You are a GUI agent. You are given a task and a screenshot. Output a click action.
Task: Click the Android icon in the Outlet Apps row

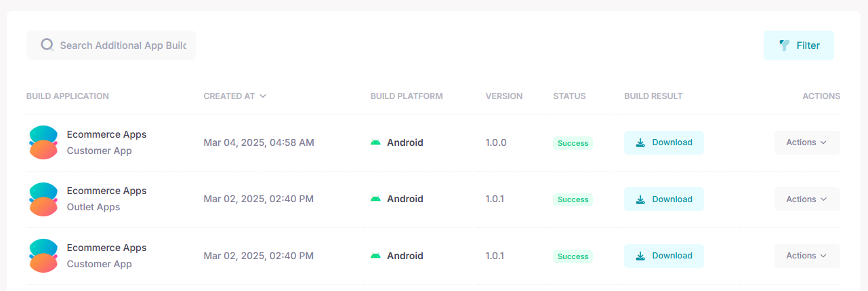click(x=375, y=199)
